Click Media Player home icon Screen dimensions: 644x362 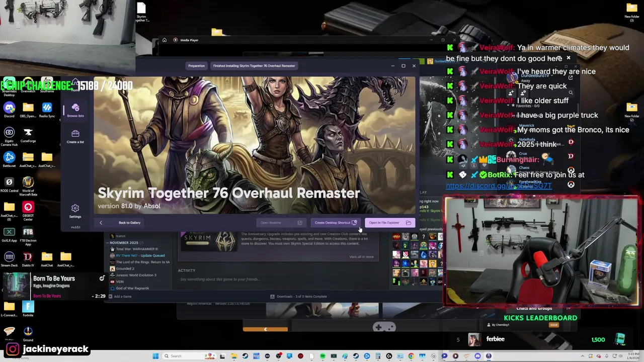[164, 40]
